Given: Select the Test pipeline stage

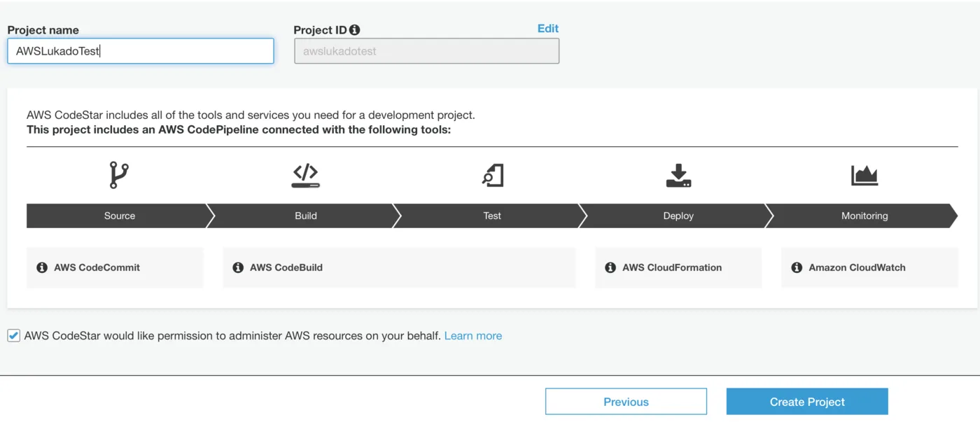Looking at the screenshot, I should click(x=492, y=216).
